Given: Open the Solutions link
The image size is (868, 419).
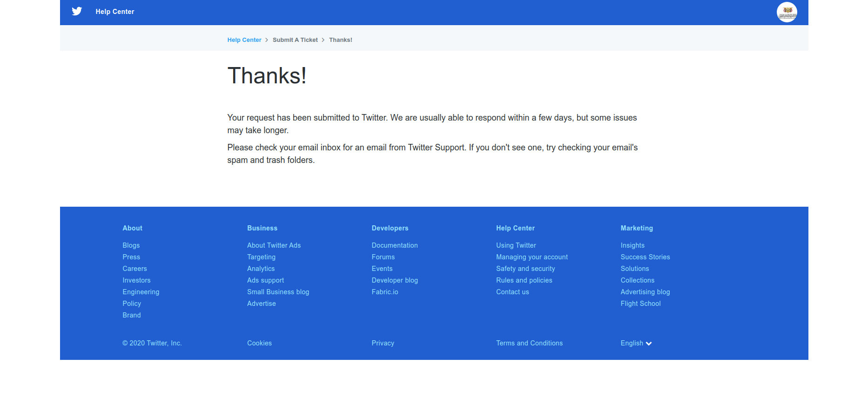Looking at the screenshot, I should click(635, 269).
